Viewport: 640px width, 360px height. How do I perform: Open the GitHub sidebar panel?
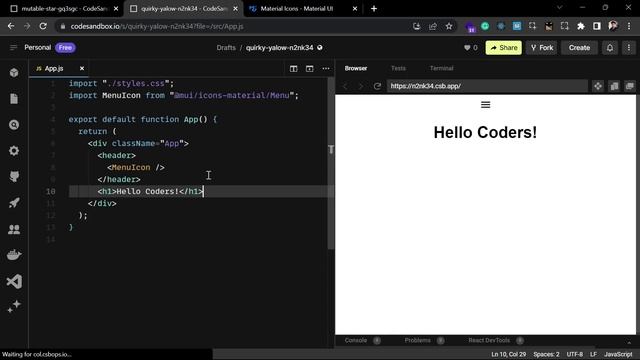click(14, 177)
